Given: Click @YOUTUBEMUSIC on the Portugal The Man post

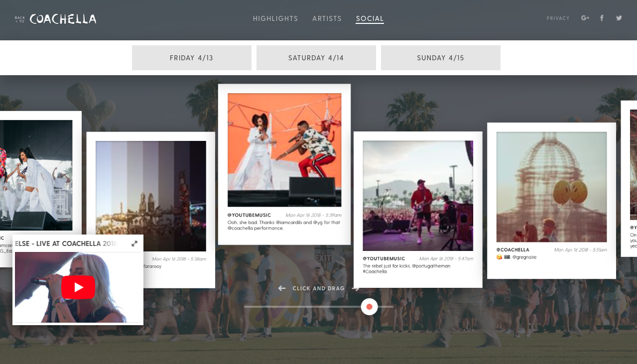Looking at the screenshot, I should pos(383,259).
